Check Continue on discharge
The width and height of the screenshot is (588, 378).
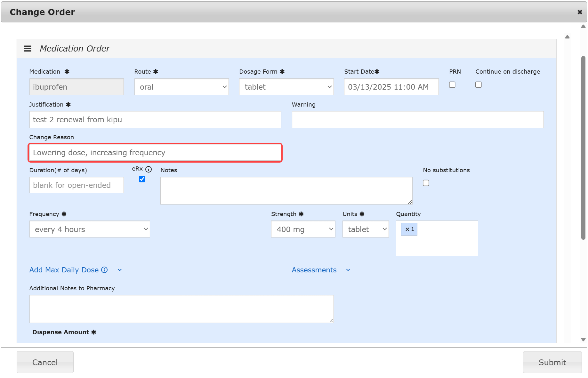[478, 85]
